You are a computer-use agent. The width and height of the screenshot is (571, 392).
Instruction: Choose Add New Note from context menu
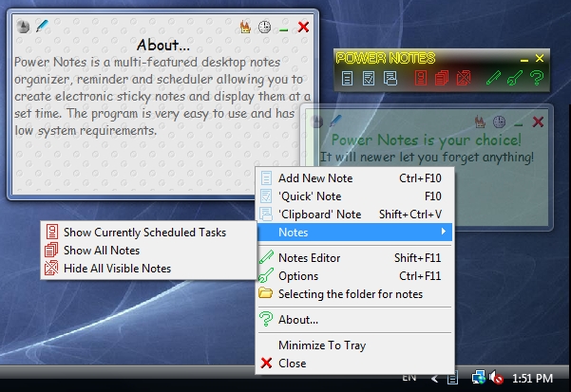coord(355,178)
